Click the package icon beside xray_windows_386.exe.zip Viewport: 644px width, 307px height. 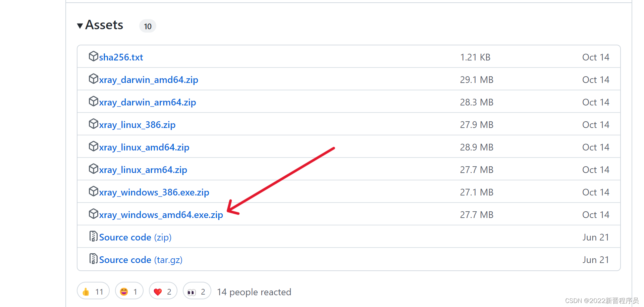coord(94,191)
